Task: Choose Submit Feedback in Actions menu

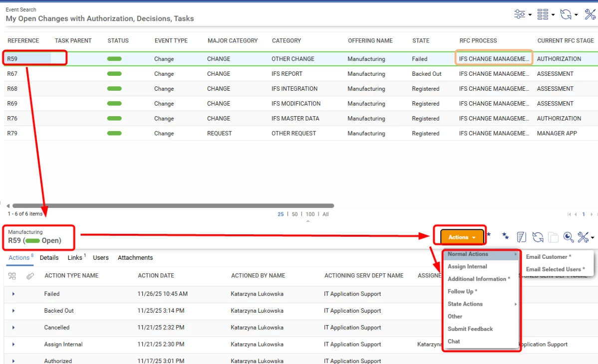Action: 470,329
